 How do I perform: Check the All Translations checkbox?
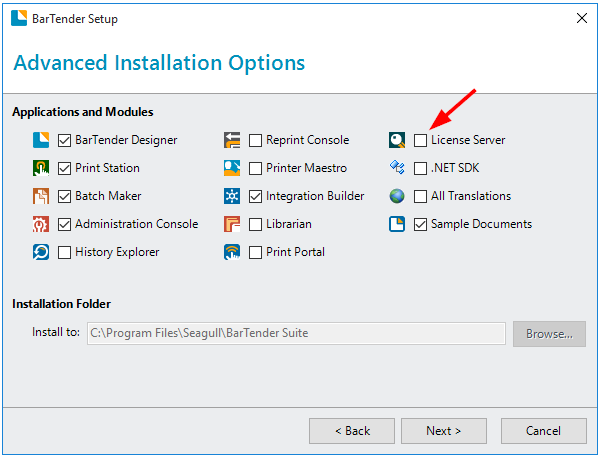pos(420,197)
